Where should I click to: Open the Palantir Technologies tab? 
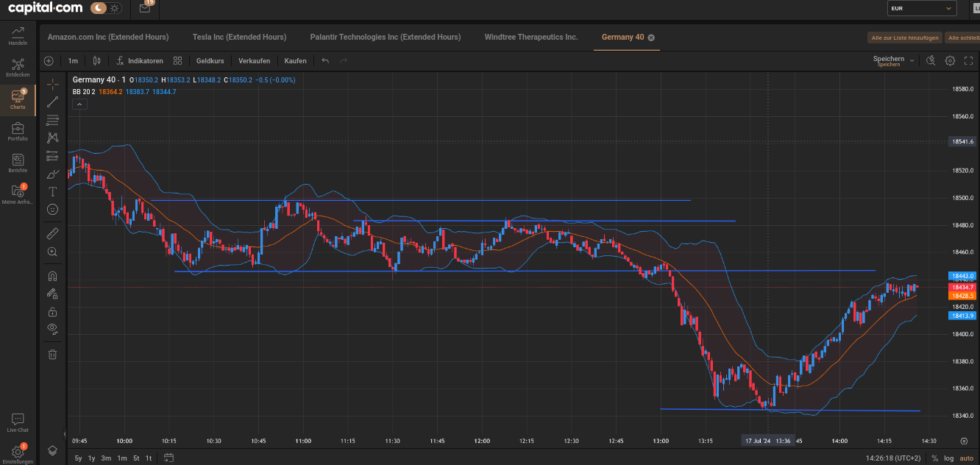[x=385, y=37]
